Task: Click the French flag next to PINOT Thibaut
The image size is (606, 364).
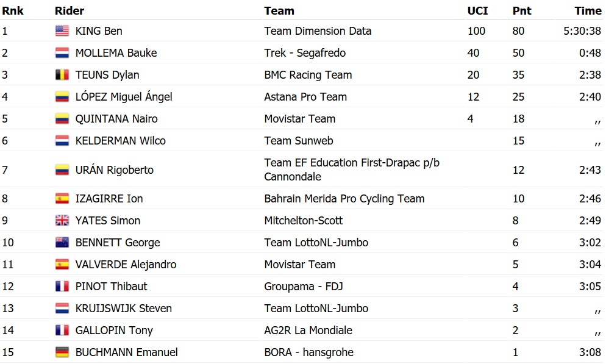Action: tap(62, 287)
